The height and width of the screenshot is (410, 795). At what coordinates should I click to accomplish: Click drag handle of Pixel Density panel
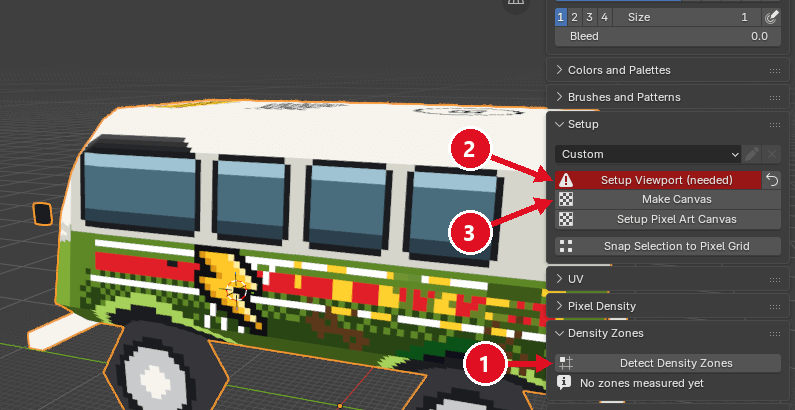pyautogui.click(x=775, y=306)
